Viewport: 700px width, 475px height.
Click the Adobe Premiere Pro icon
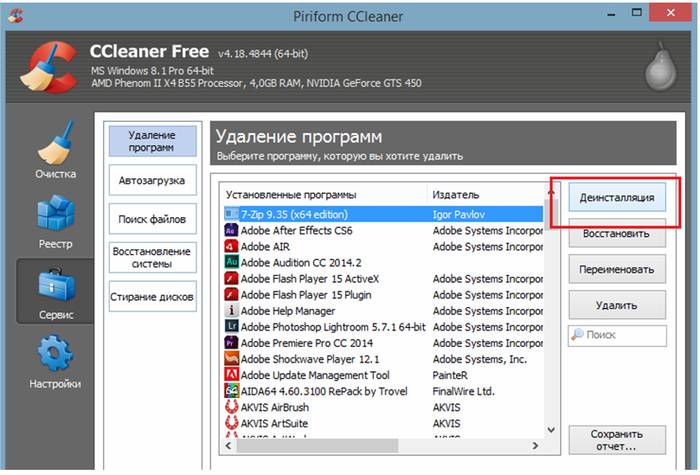(231, 342)
